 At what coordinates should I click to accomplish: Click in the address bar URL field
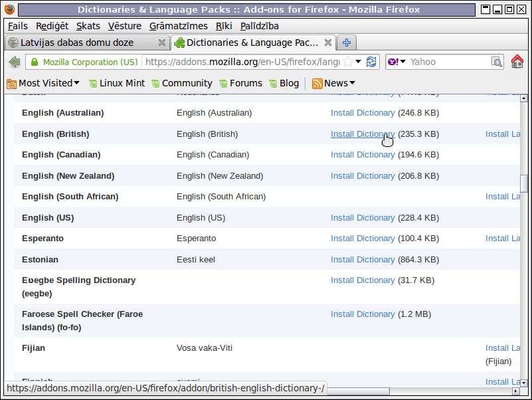click(242, 62)
